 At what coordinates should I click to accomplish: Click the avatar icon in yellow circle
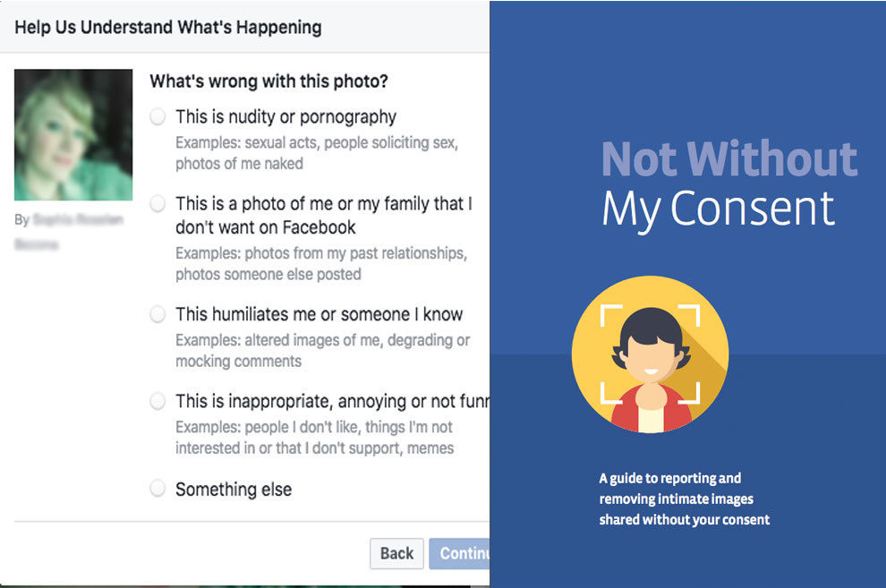tap(650, 355)
